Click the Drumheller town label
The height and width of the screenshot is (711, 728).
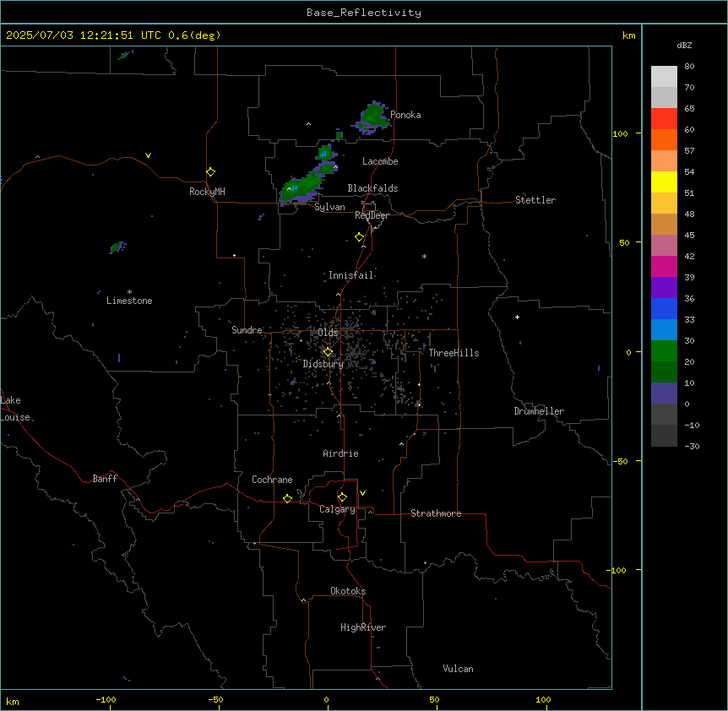[x=539, y=411]
